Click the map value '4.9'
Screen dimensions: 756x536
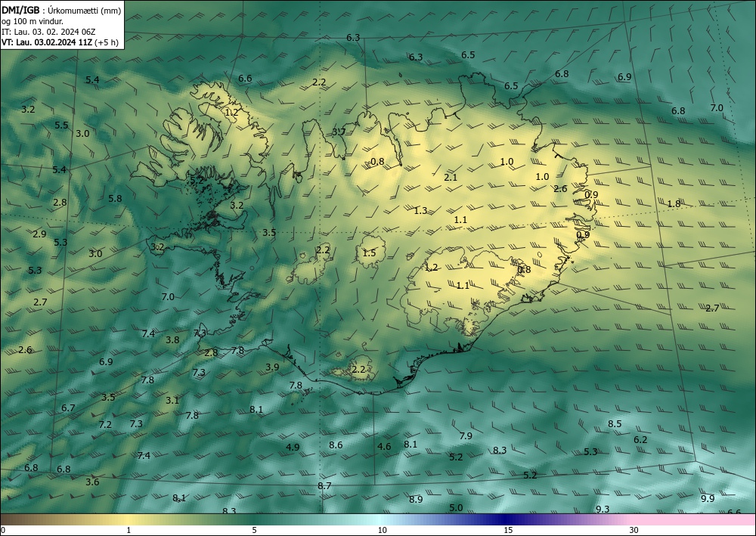[x=293, y=448]
